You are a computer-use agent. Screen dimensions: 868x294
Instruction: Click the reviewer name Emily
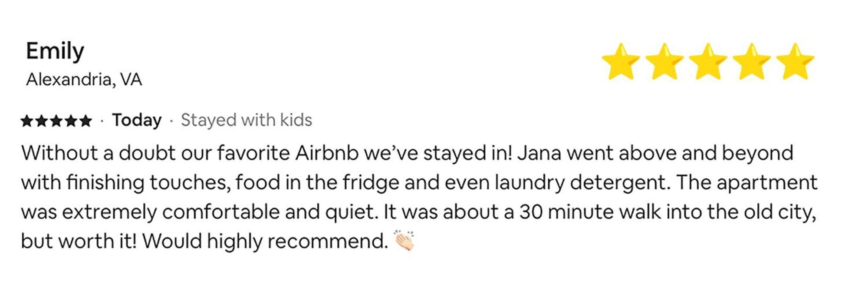55,52
